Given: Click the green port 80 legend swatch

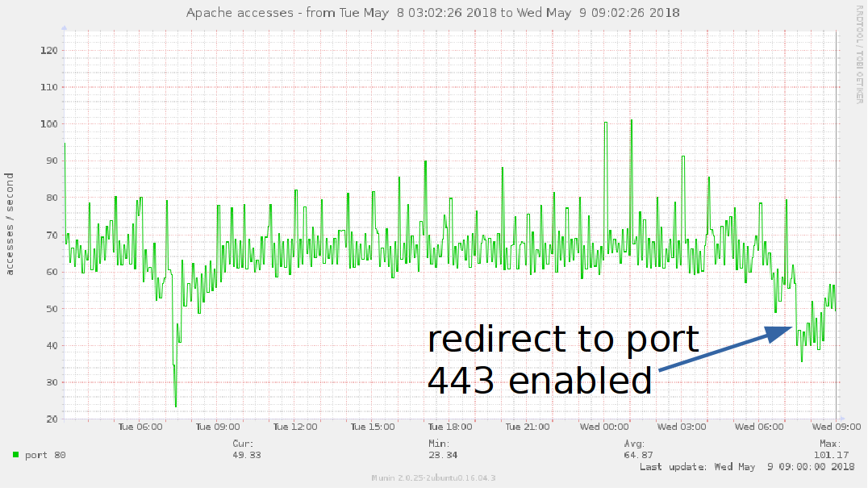Looking at the screenshot, I should click(16, 456).
